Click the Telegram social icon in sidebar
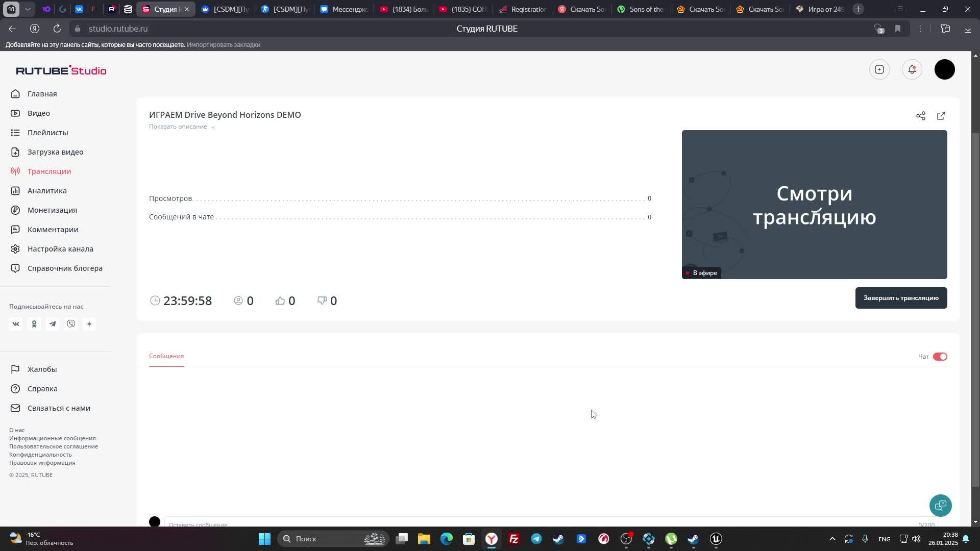Viewport: 980px width, 551px height. click(x=53, y=324)
